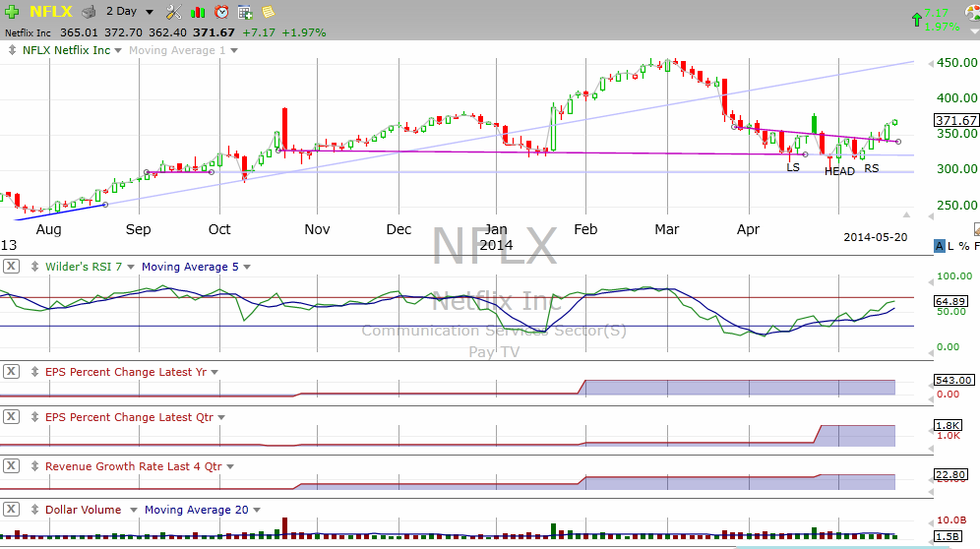980x549 pixels.
Task: Click the green plus add indicator icon
Action: pos(11,12)
